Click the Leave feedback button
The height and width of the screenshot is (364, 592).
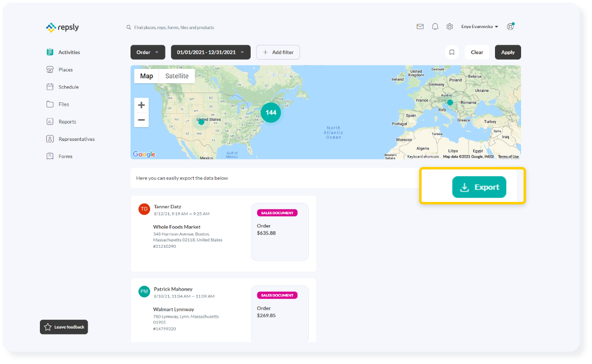(64, 327)
